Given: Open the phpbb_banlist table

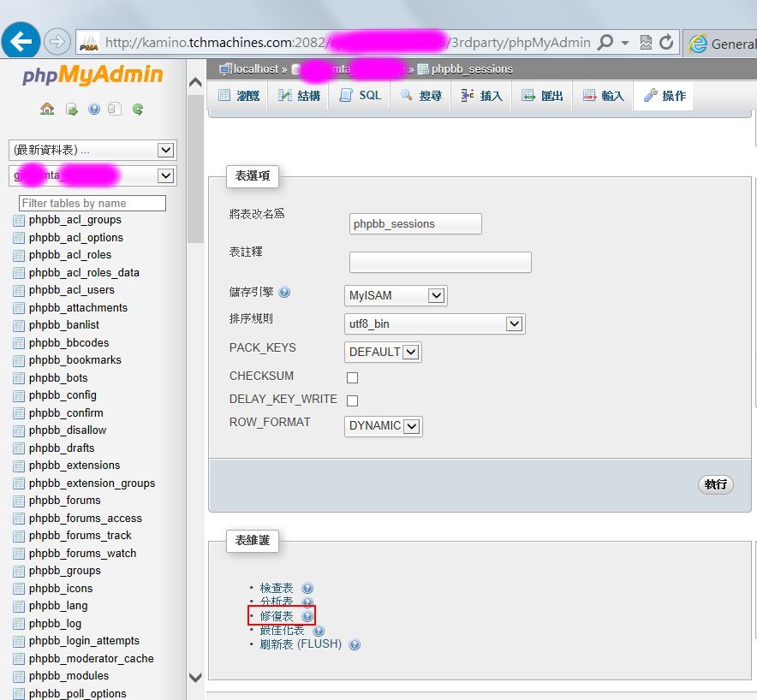Looking at the screenshot, I should point(63,325).
